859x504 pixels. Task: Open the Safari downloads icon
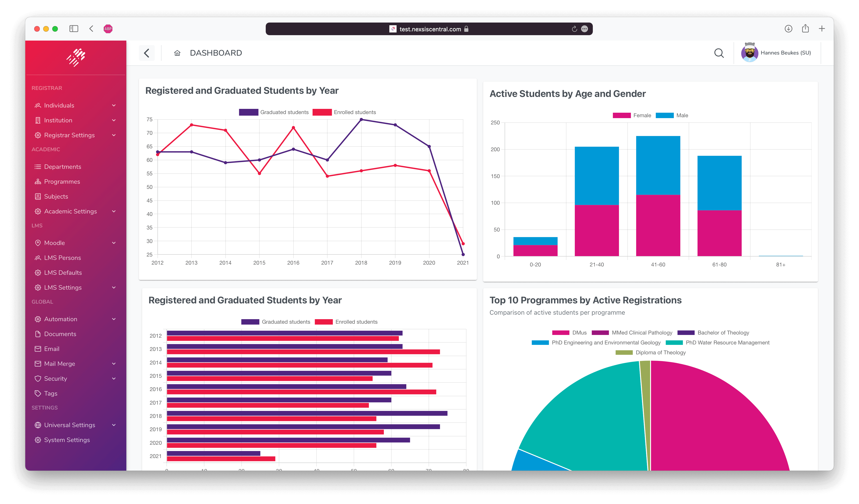click(x=788, y=29)
